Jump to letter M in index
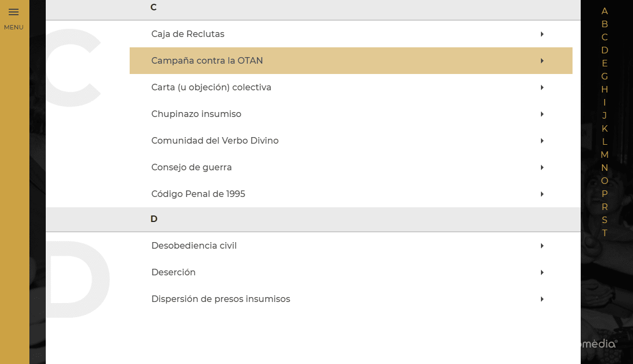The height and width of the screenshot is (364, 633). point(605,155)
